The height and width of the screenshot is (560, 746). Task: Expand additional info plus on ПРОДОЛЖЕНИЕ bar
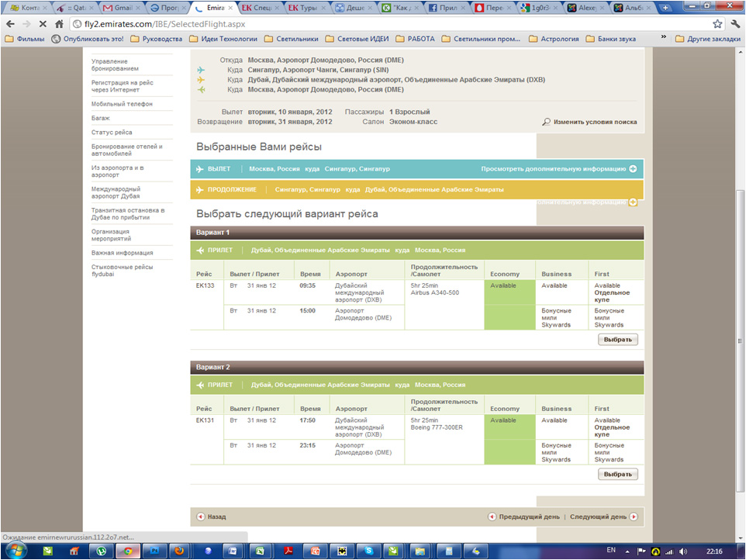[x=633, y=202]
